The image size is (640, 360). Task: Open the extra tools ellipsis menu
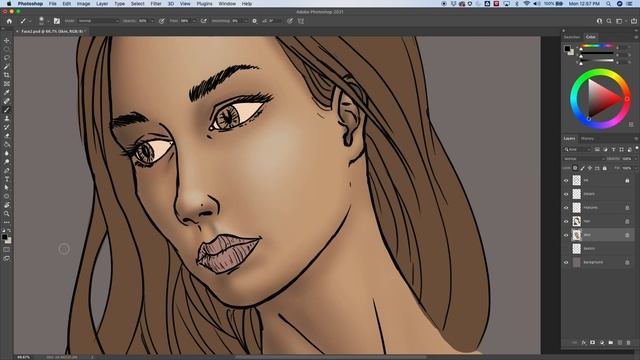pos(7,222)
